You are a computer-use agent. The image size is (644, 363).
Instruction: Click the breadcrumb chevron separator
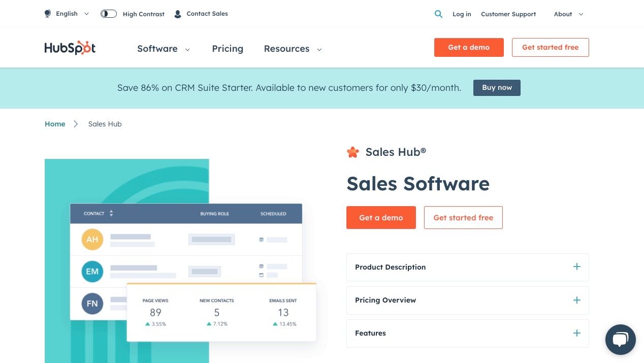76,124
